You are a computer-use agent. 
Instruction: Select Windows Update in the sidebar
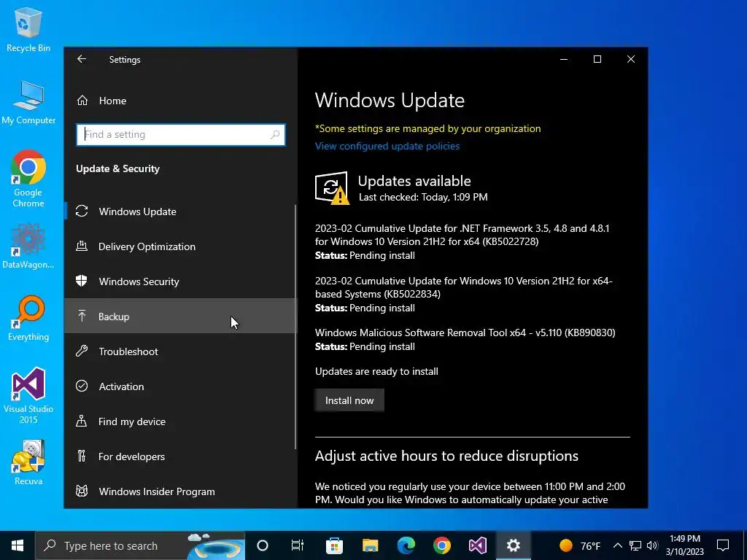(x=180, y=211)
